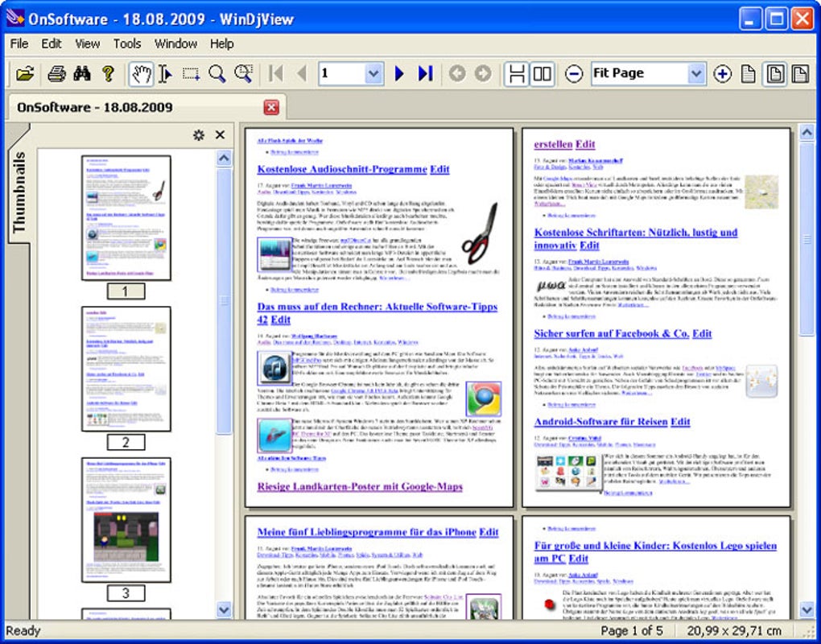The height and width of the screenshot is (644, 821).
Task: Click thumbnail scrollbar up arrow
Action: coord(224,158)
